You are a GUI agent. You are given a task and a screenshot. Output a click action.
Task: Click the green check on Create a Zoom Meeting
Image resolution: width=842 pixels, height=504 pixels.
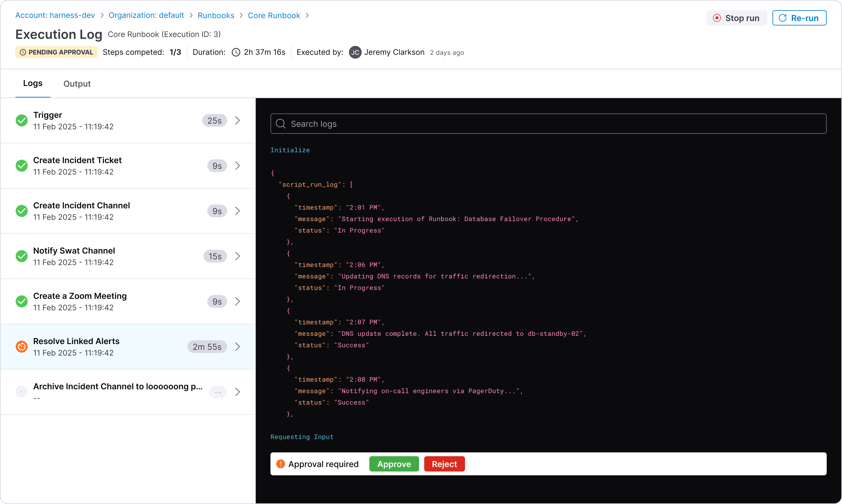(x=21, y=302)
